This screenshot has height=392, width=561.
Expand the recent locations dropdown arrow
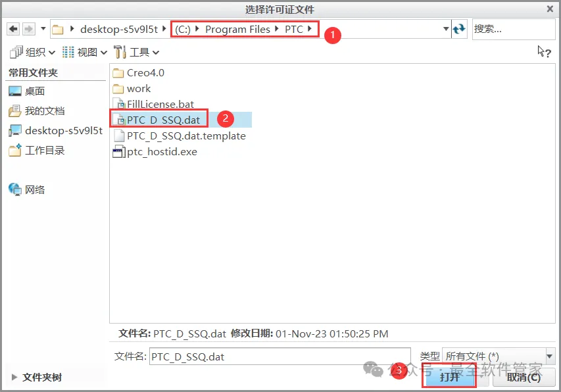click(43, 28)
